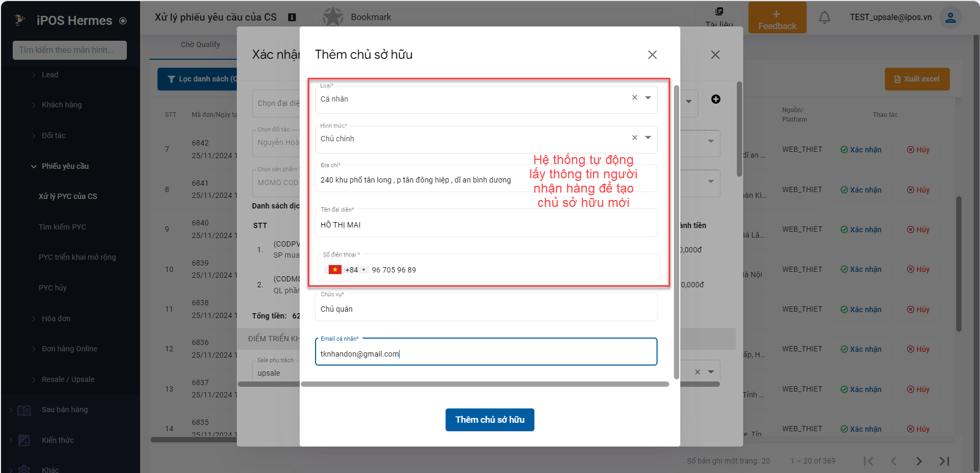The width and height of the screenshot is (980, 473).
Task: Click the notification bell icon
Action: (x=824, y=17)
